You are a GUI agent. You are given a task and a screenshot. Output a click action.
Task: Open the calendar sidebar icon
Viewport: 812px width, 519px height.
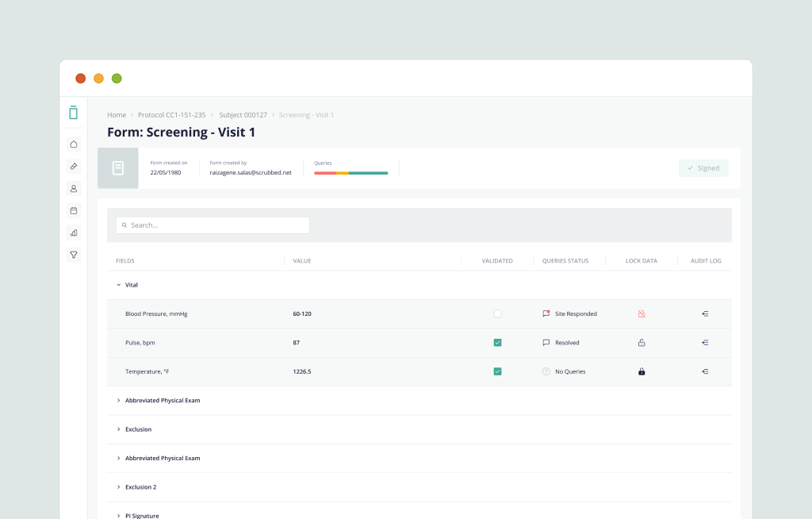[74, 210]
